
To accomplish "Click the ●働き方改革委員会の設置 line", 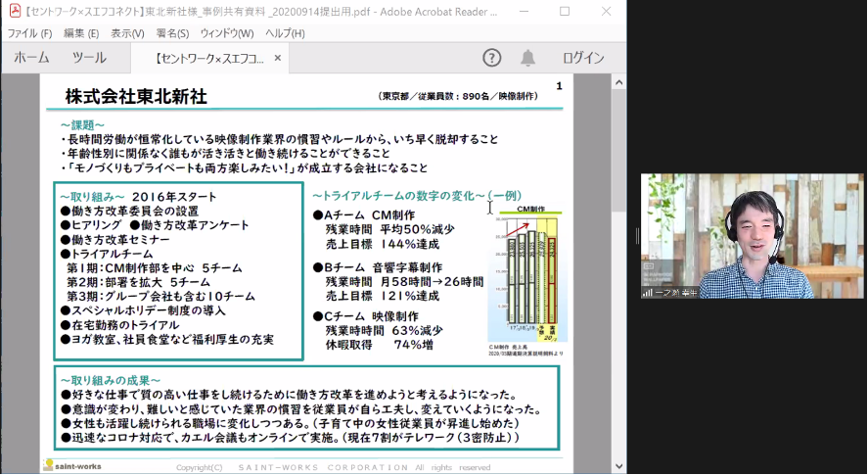I will click(x=129, y=212).
